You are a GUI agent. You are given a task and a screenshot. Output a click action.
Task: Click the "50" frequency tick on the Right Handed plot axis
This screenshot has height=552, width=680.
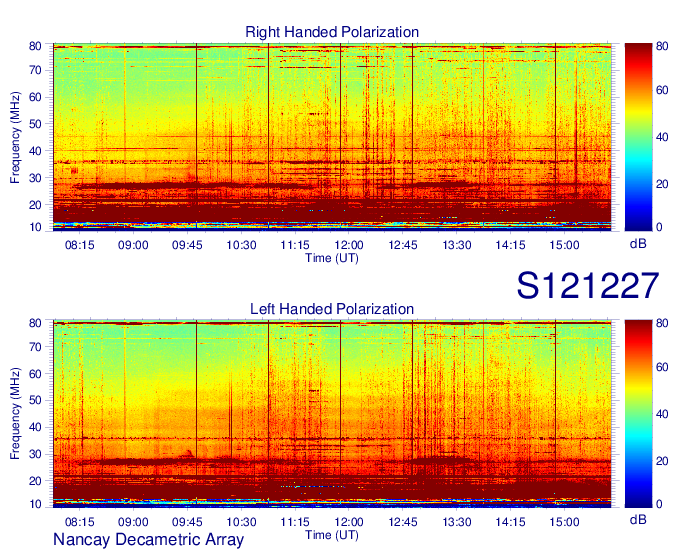tap(35, 124)
